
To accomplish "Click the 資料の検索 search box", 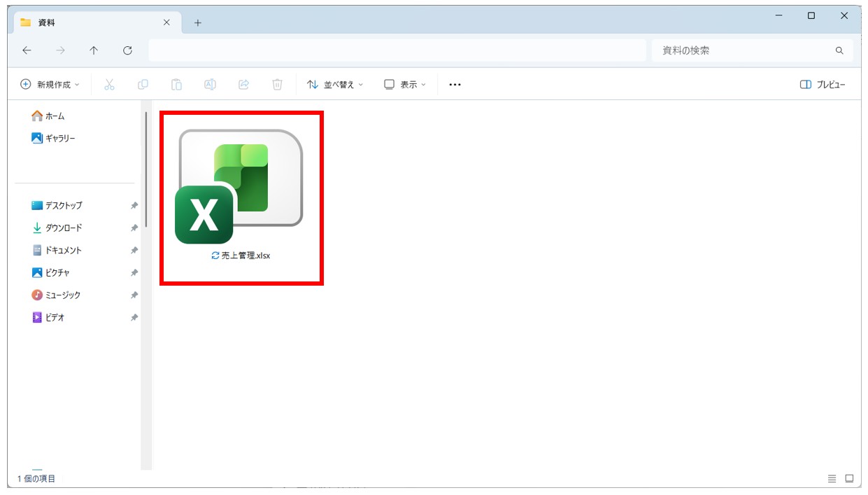I will coord(752,50).
